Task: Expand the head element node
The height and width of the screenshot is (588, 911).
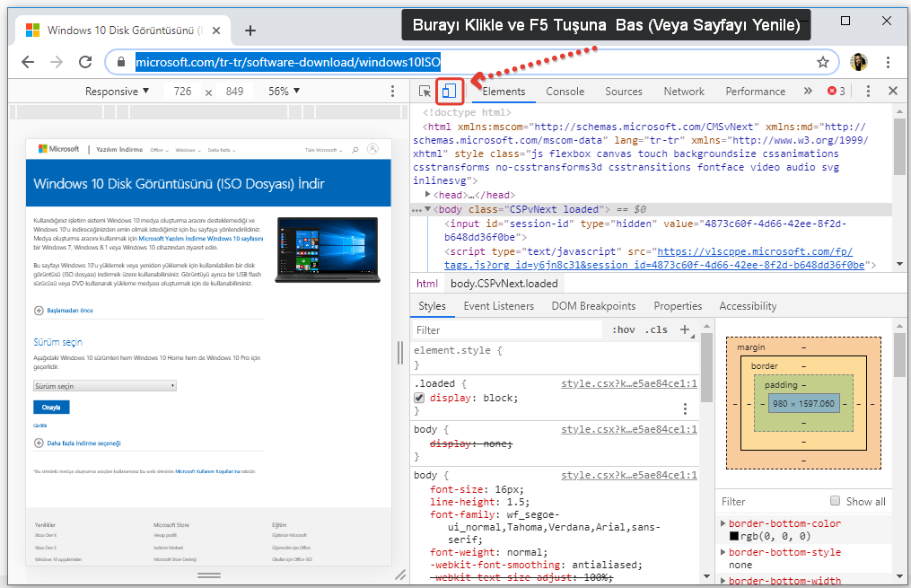Action: pos(428,195)
